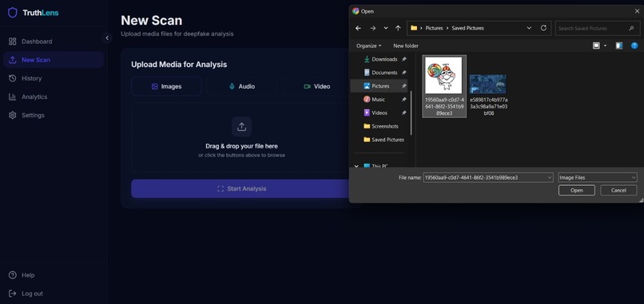The height and width of the screenshot is (304, 644).
Task: Open the Image Files type dropdown
Action: 598,178
